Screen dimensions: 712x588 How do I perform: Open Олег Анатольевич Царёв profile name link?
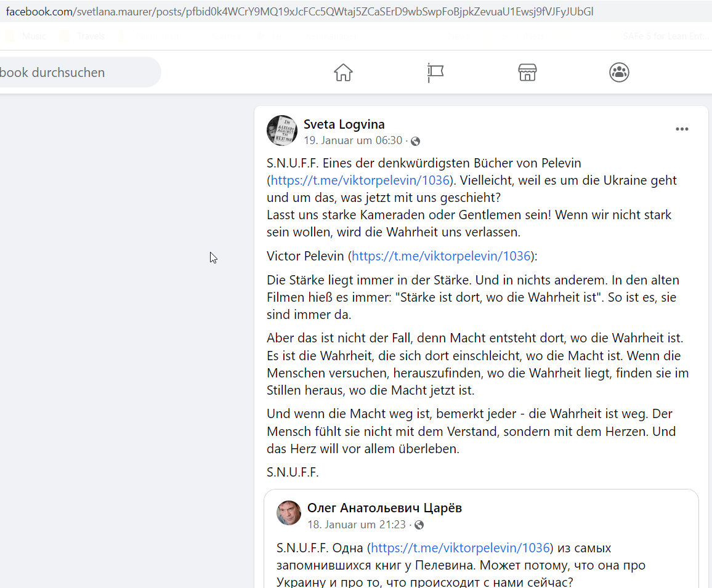pos(384,507)
